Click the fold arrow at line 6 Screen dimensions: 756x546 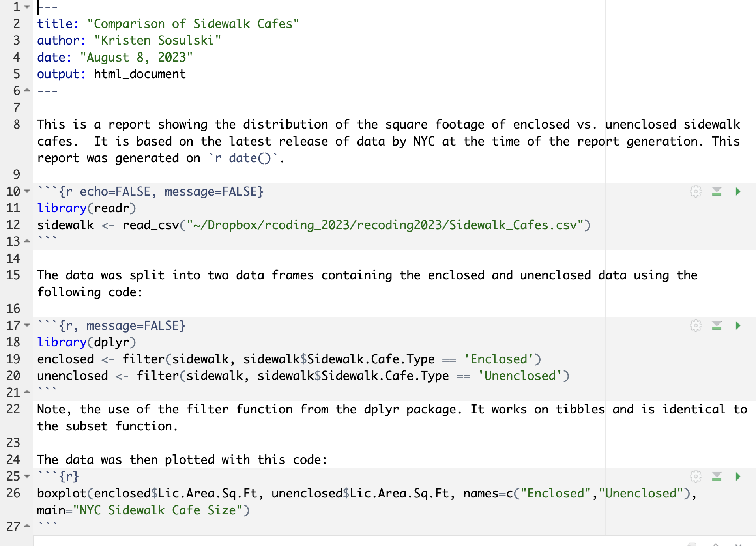point(27,91)
